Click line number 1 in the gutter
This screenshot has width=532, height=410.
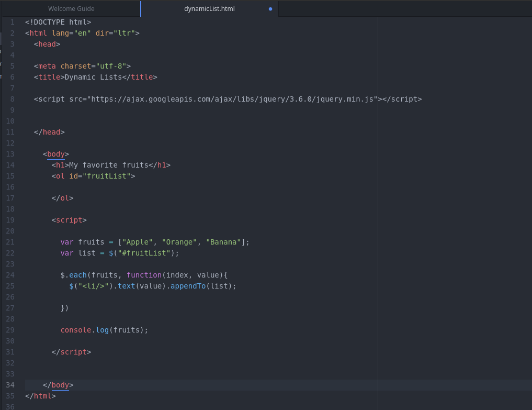(x=12, y=22)
